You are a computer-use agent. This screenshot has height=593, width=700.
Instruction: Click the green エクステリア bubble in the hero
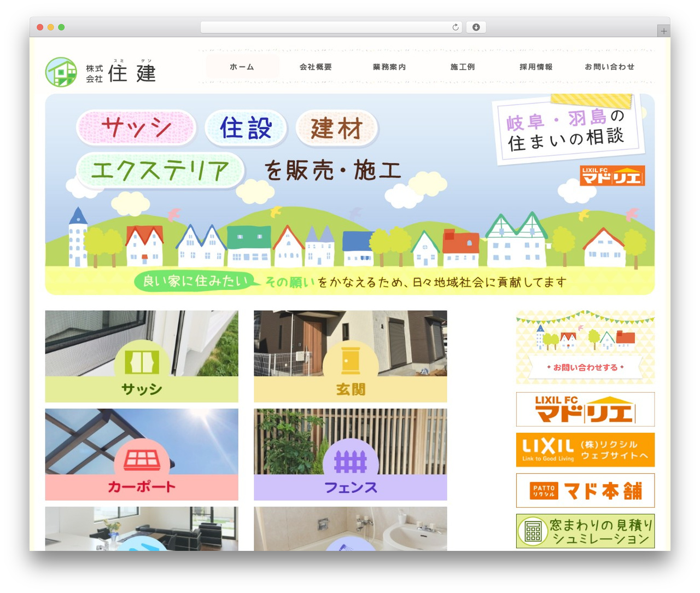click(x=160, y=170)
